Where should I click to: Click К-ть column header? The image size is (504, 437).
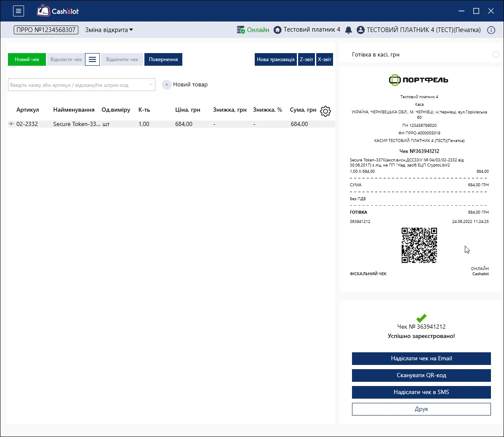click(144, 110)
